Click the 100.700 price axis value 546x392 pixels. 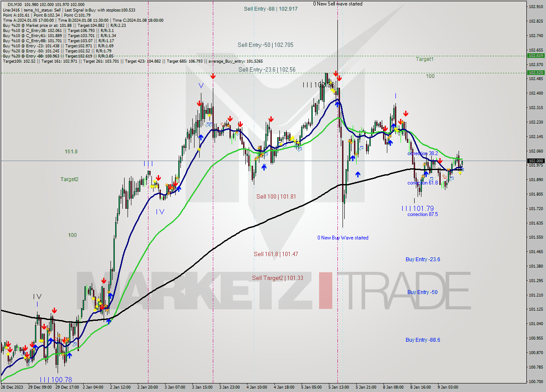pyautogui.click(x=535, y=381)
